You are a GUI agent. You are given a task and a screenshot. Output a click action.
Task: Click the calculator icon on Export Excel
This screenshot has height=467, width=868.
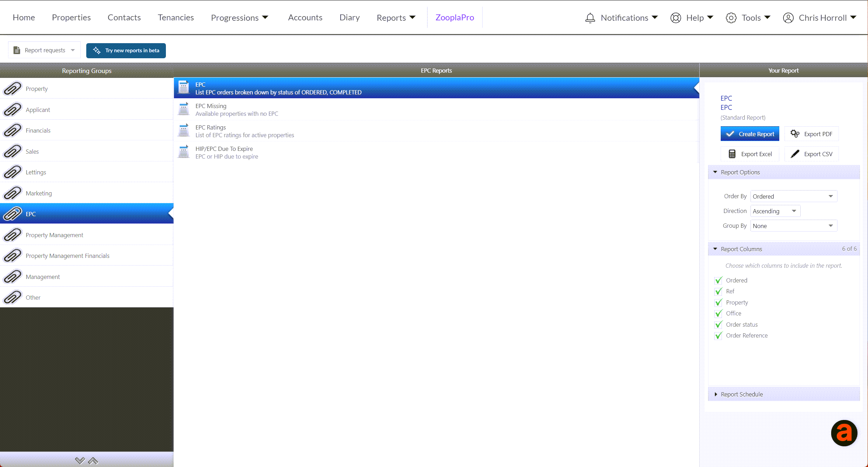[x=732, y=154]
